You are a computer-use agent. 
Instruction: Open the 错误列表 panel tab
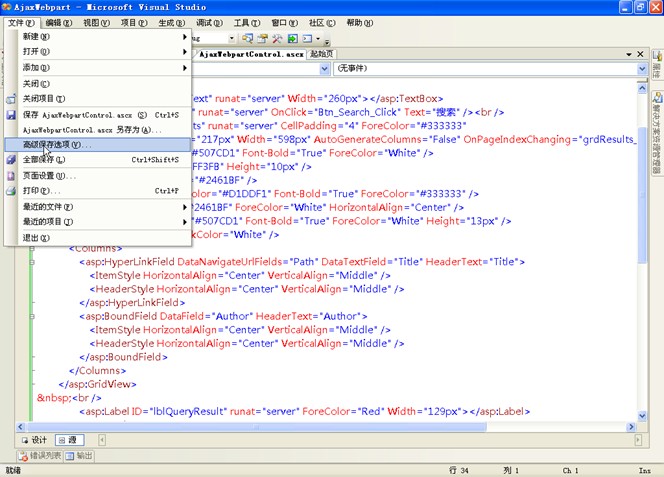[39, 456]
